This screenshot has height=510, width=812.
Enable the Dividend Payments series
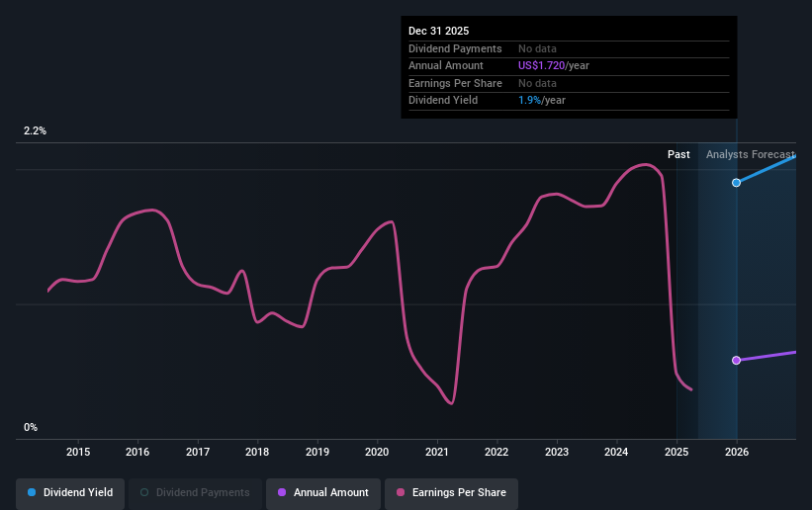point(195,492)
